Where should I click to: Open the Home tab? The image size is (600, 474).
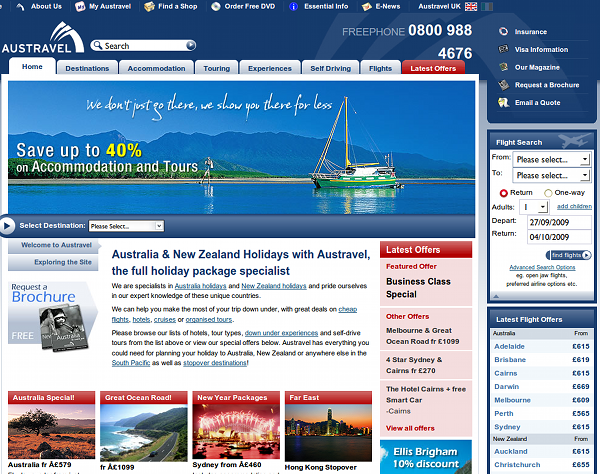point(32,67)
